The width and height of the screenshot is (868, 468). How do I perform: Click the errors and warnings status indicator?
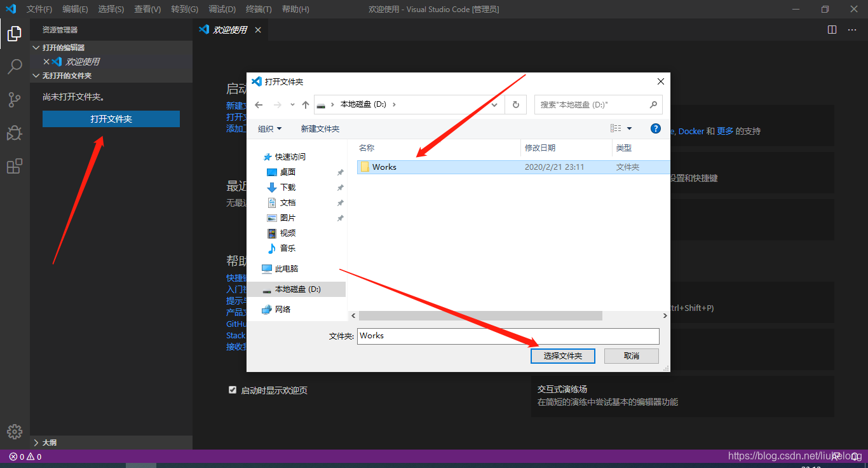pyautogui.click(x=25, y=457)
